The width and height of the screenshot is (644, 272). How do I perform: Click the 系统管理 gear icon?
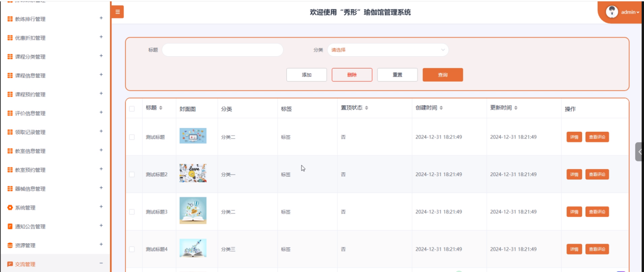(10, 208)
